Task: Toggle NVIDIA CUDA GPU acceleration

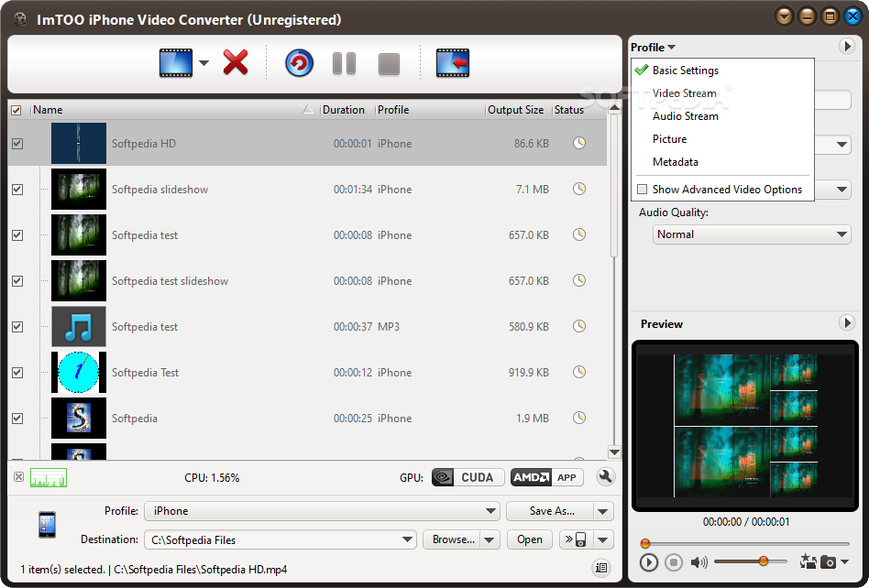Action: [x=467, y=477]
